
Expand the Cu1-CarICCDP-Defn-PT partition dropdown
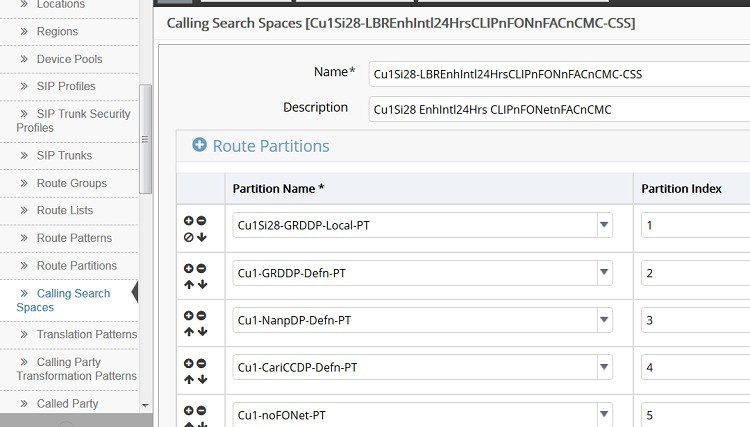(604, 367)
